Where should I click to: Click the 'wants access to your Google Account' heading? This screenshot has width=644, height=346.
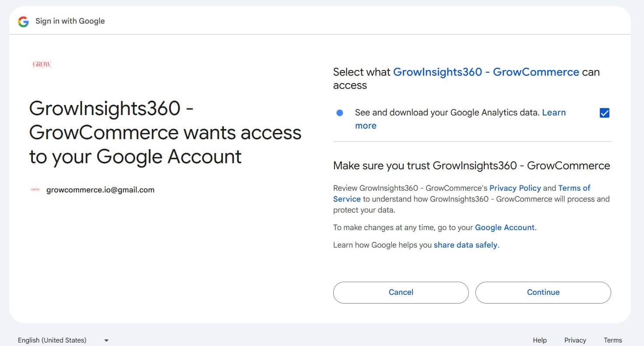tap(165, 133)
